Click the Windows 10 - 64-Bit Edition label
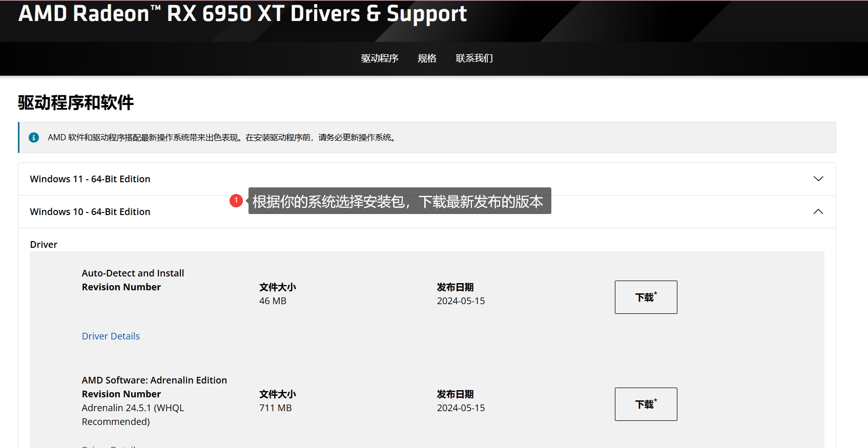Screen dimensions: 868x448 click(x=90, y=211)
